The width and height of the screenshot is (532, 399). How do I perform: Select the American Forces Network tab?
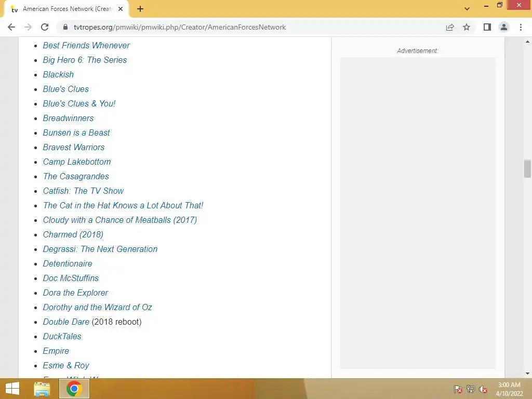coord(66,9)
